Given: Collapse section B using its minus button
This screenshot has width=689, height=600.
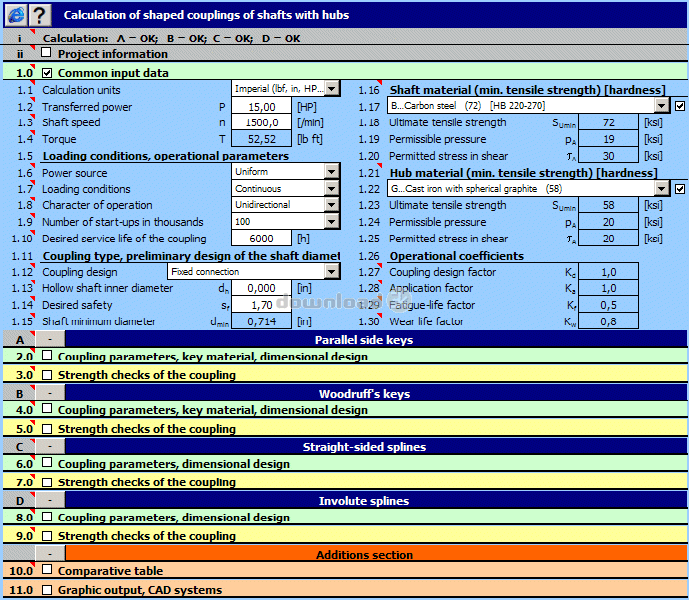Looking at the screenshot, I should [x=49, y=394].
